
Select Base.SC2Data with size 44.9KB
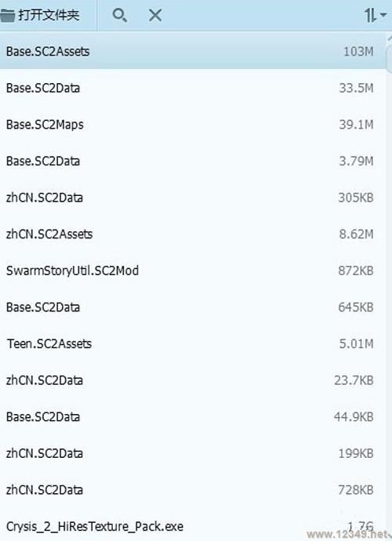193,417
